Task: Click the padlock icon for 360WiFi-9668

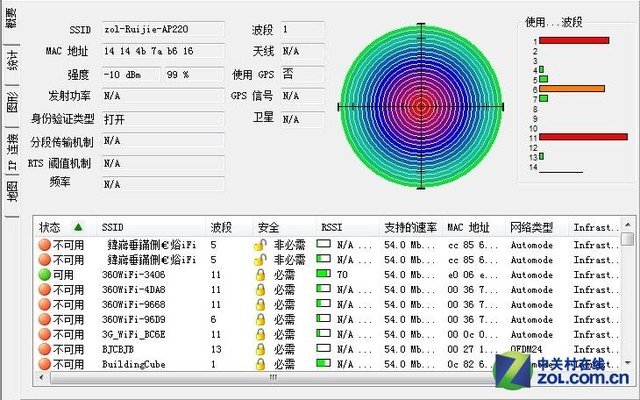Action: [x=260, y=305]
